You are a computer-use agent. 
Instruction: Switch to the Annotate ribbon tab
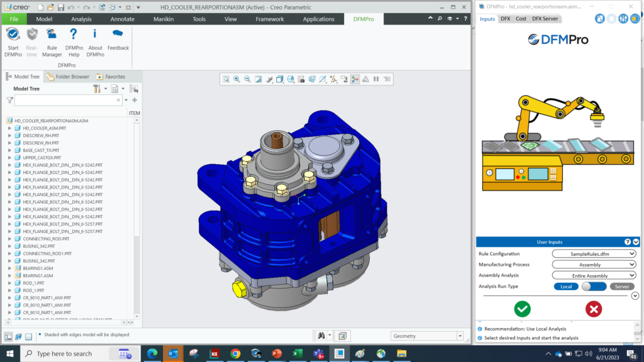click(123, 19)
